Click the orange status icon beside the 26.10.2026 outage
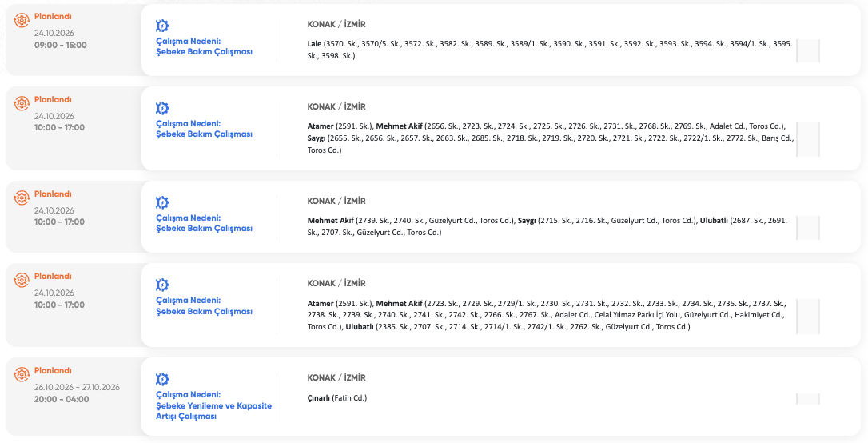Screen dimensions: 868x443 [22, 375]
